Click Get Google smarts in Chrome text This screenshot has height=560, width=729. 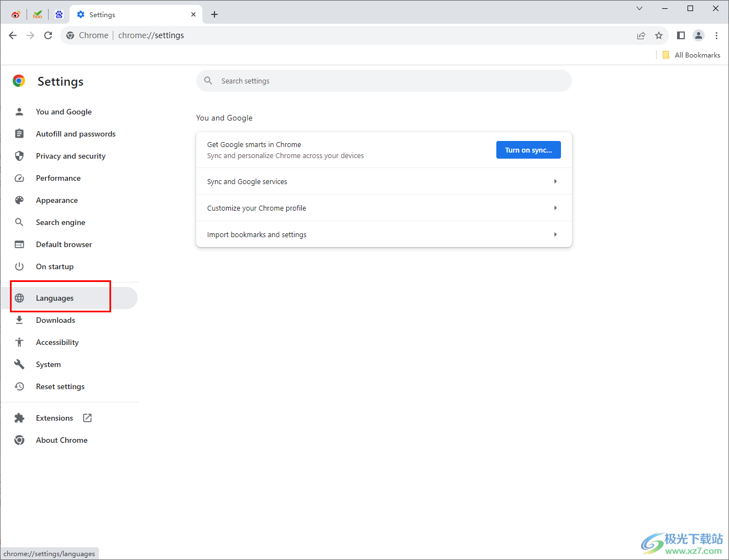pos(254,144)
